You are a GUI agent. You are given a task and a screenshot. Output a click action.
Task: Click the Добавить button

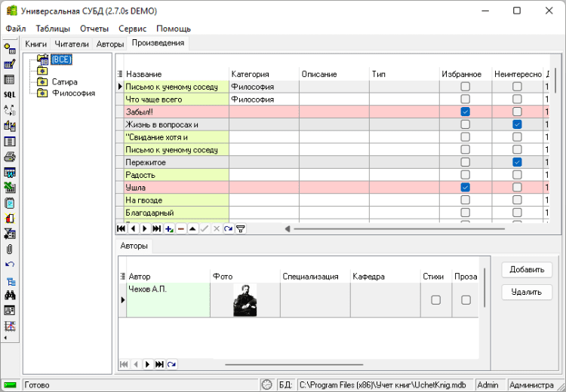pyautogui.click(x=527, y=270)
